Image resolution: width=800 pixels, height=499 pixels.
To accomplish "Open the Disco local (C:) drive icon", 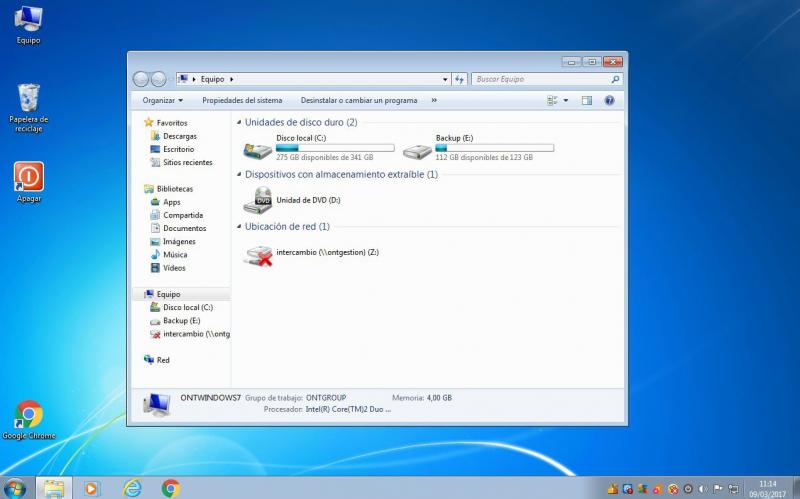I will pyautogui.click(x=258, y=151).
